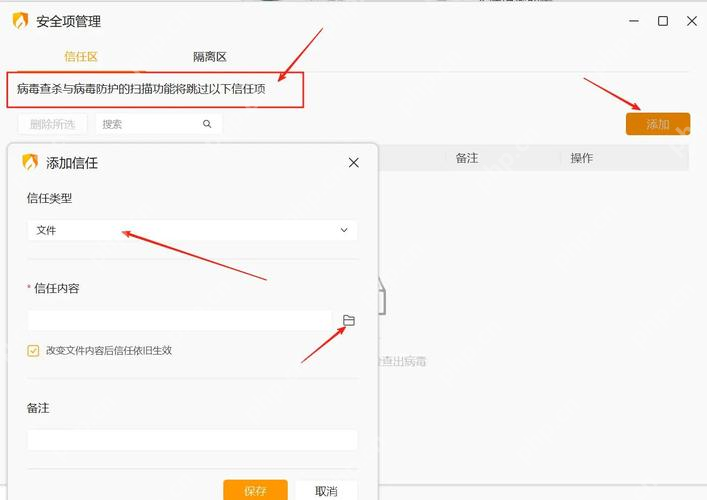707x500 pixels.
Task: Switch to the 隔离区 tab
Action: [210, 57]
